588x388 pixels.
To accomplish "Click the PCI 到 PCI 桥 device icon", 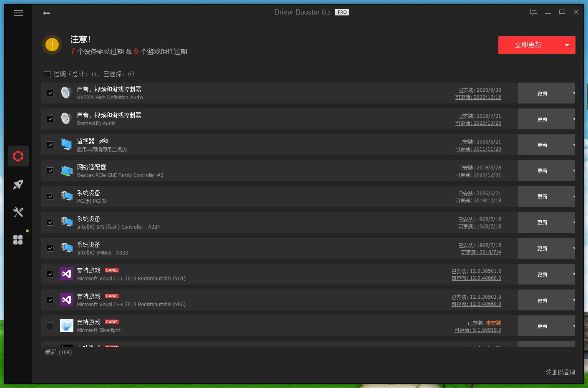I will [66, 196].
